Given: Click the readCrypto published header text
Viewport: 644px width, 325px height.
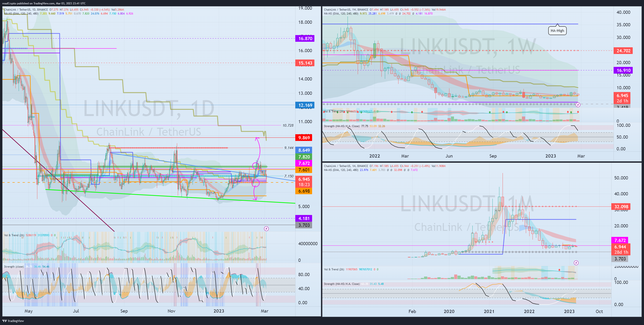Looking at the screenshot, I should click(x=44, y=3).
